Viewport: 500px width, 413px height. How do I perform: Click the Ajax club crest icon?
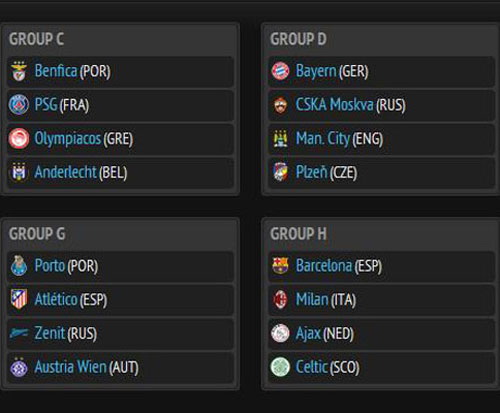[280, 333]
